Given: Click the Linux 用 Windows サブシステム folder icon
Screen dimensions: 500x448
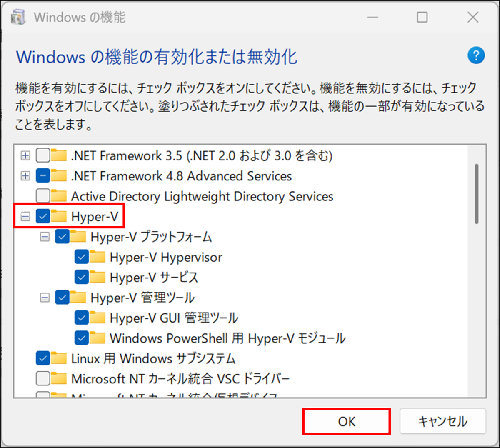Looking at the screenshot, I should pyautogui.click(x=59, y=358).
